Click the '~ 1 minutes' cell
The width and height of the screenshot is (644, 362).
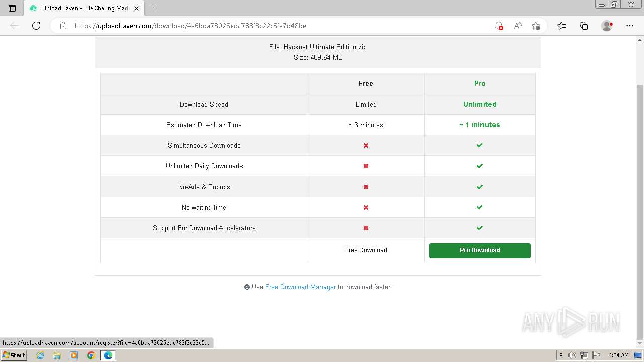click(479, 125)
